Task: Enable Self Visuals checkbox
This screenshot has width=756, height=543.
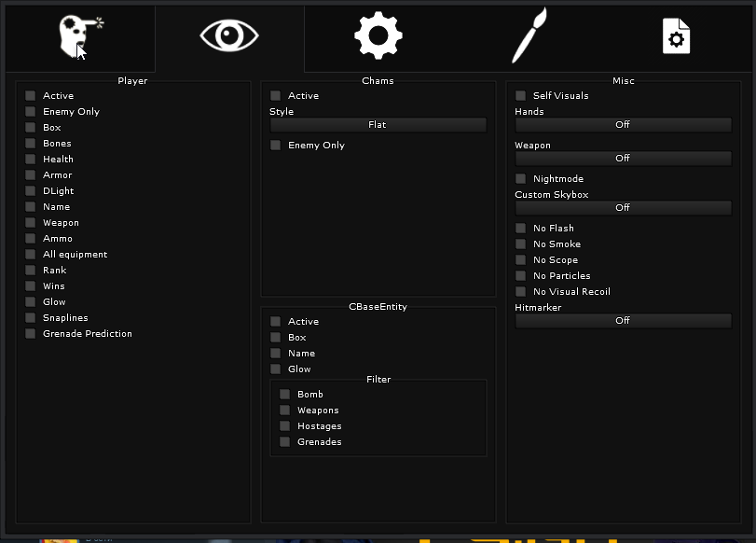Action: (521, 95)
